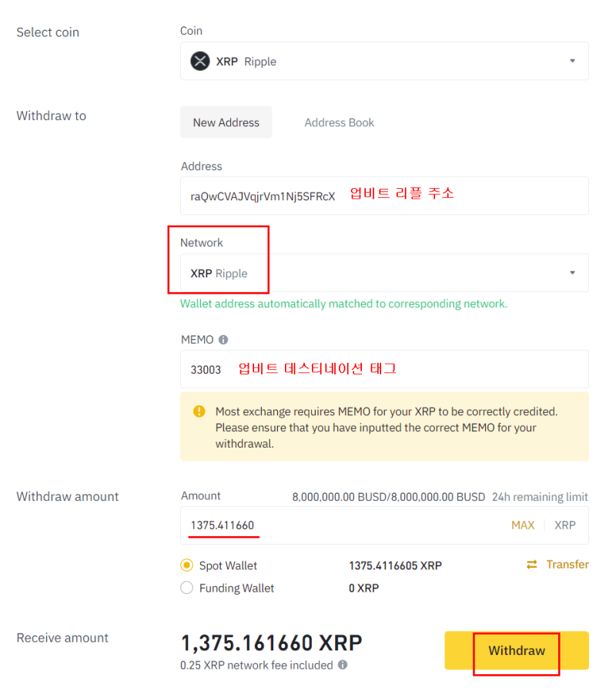Click the Address input field

tap(384, 196)
